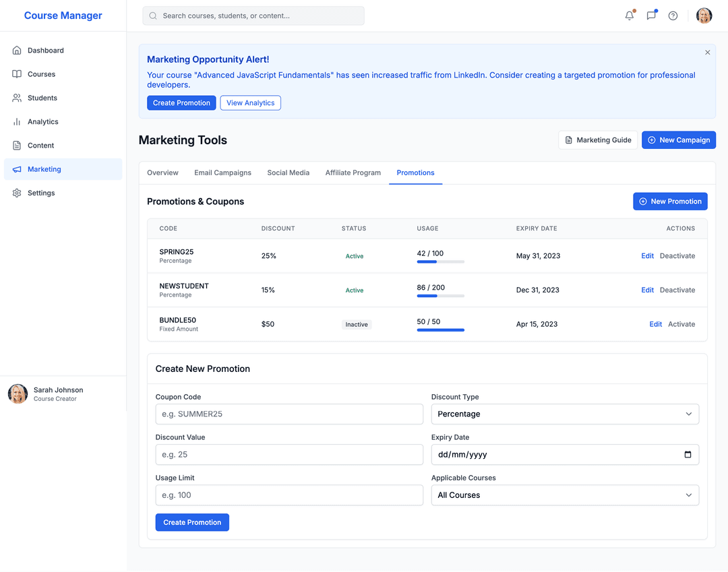The image size is (728, 572).
Task: Activate the BUNDLE50 coupon
Action: (x=681, y=324)
